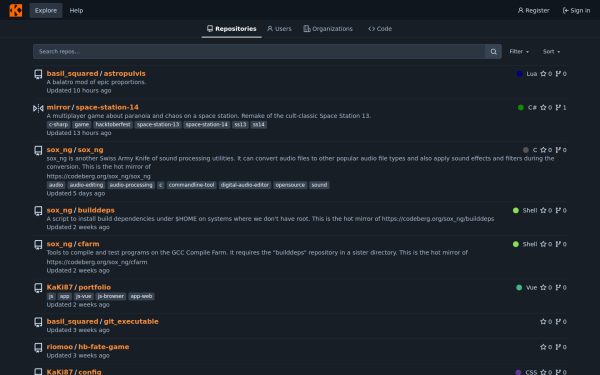Click the codeberg.org/sox_ng/builddeps URL
This screenshot has width=600, height=375.
coord(438,219)
